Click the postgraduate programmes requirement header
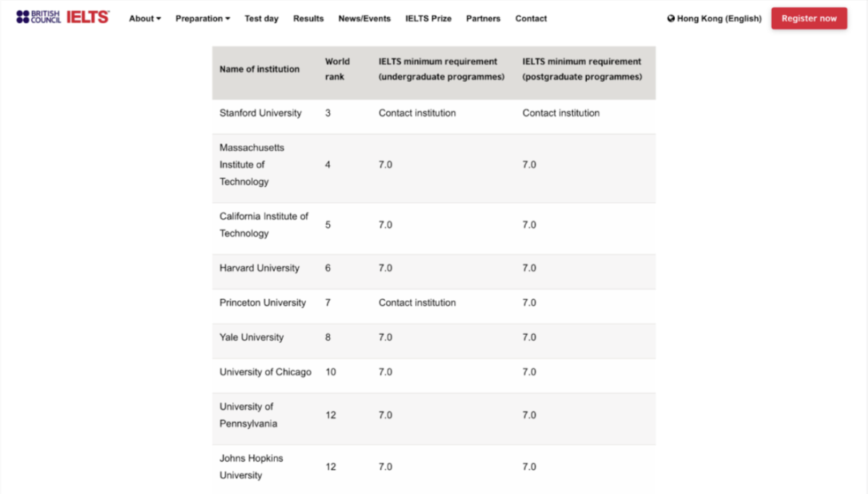868x494 pixels. (582, 69)
